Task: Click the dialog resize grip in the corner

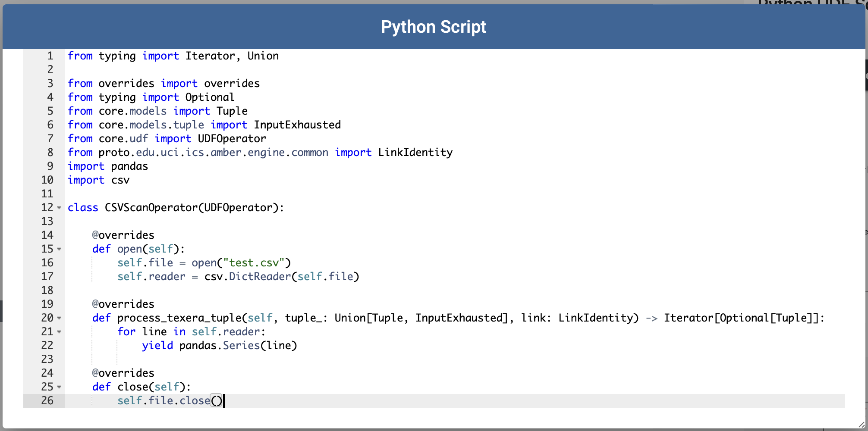Action: tap(862, 425)
